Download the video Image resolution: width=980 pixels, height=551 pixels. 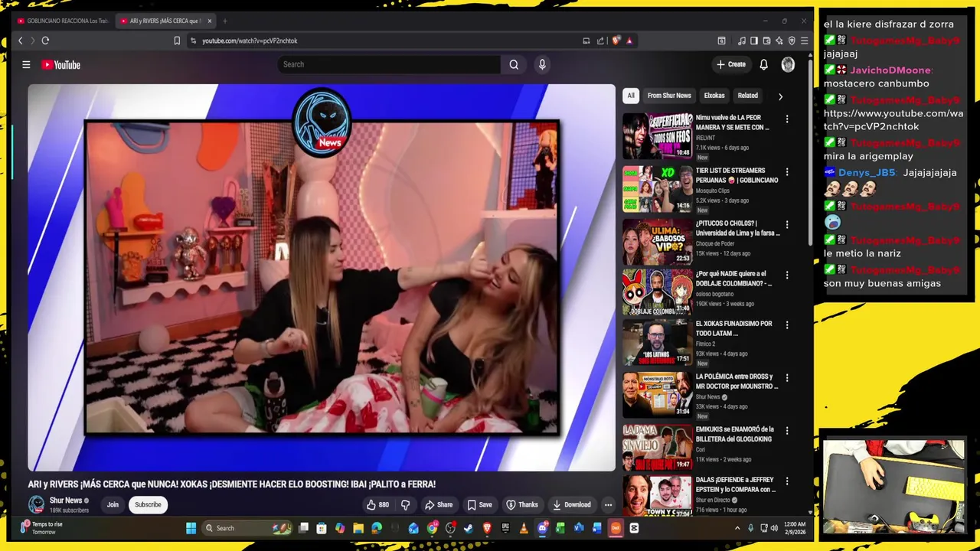[x=572, y=504]
